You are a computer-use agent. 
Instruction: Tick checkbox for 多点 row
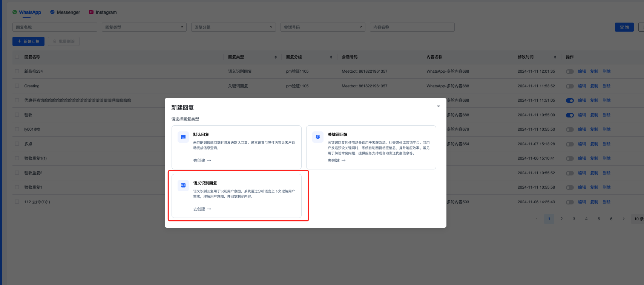tap(17, 144)
